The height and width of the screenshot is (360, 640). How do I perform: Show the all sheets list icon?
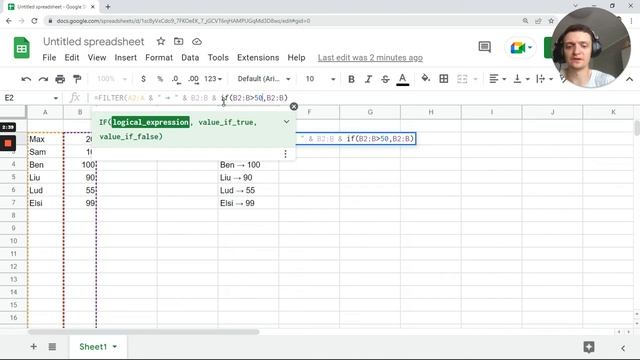click(x=52, y=347)
